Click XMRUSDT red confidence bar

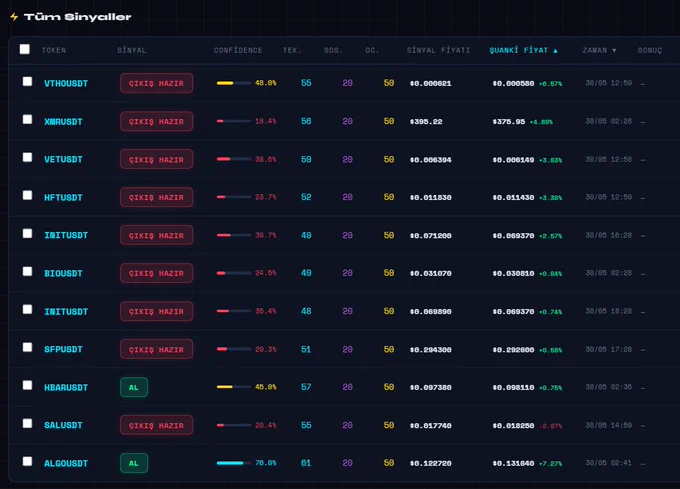coord(234,121)
